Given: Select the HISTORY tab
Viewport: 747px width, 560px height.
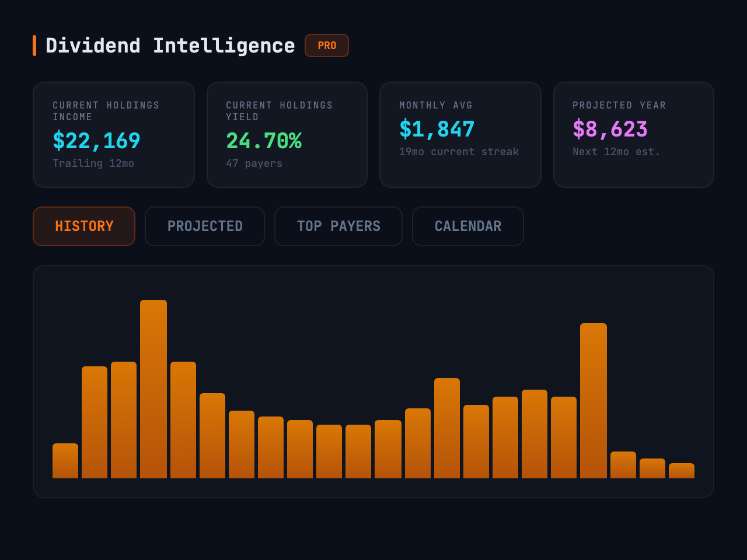Looking at the screenshot, I should pyautogui.click(x=83, y=226).
